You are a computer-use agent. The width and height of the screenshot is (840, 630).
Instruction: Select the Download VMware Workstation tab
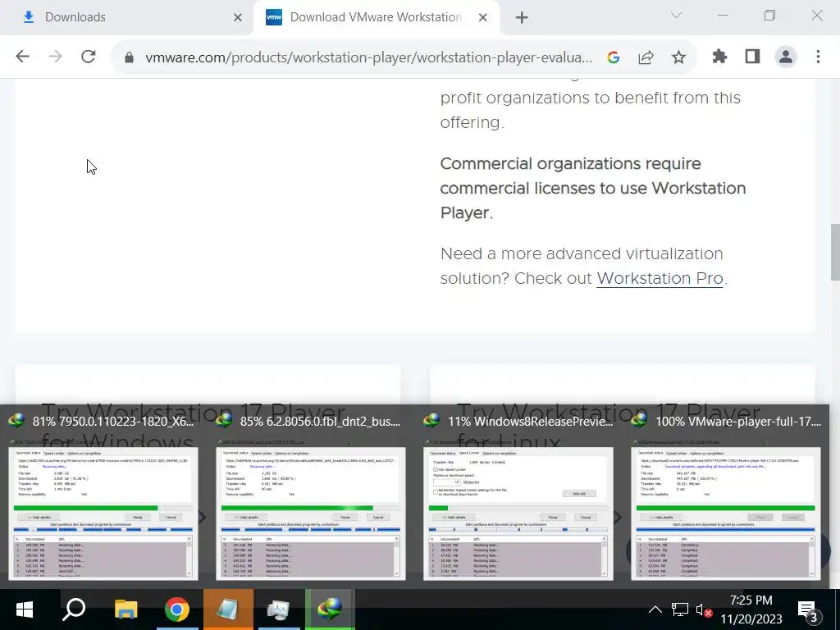(x=376, y=17)
